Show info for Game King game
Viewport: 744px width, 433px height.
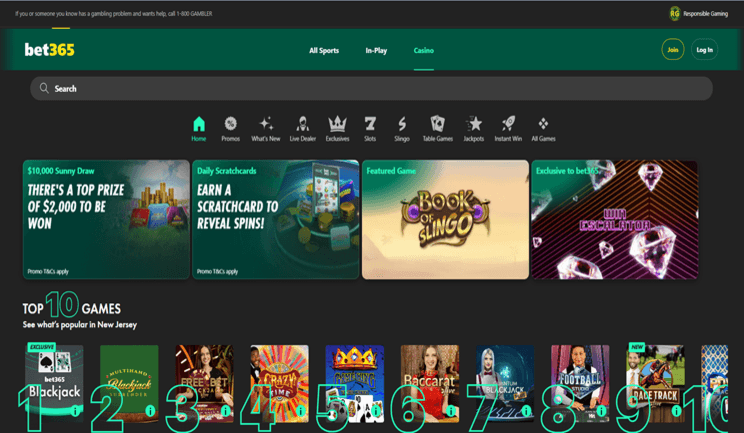375,411
